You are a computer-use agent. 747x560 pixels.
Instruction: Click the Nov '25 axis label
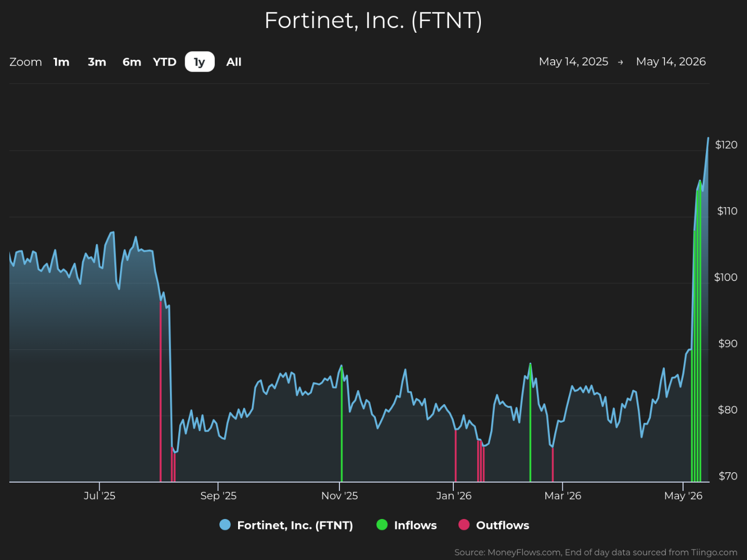[339, 496]
